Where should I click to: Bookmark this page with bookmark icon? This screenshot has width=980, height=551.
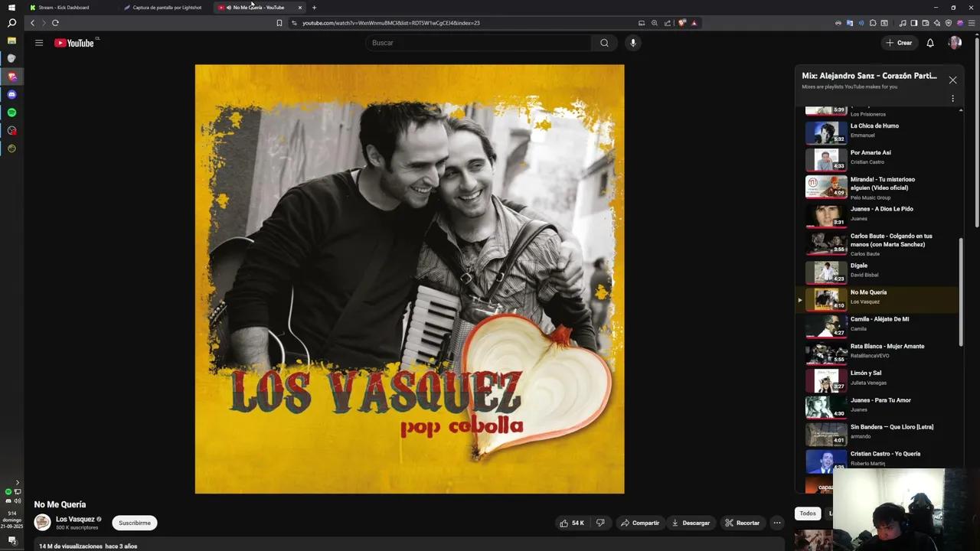(279, 23)
